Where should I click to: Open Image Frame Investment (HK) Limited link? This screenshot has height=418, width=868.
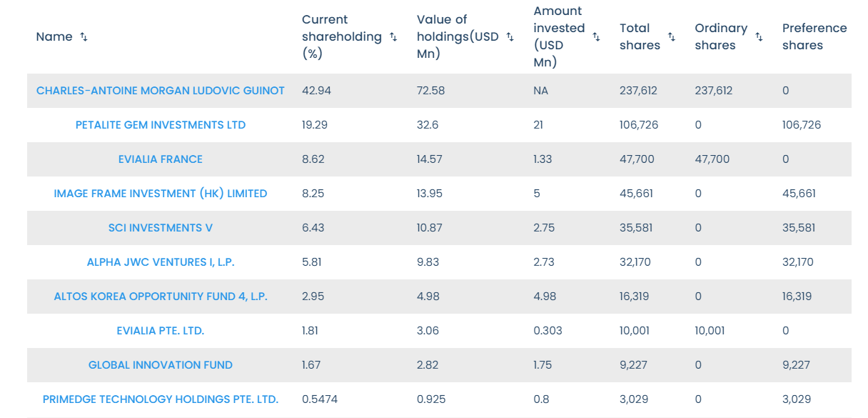point(161,194)
